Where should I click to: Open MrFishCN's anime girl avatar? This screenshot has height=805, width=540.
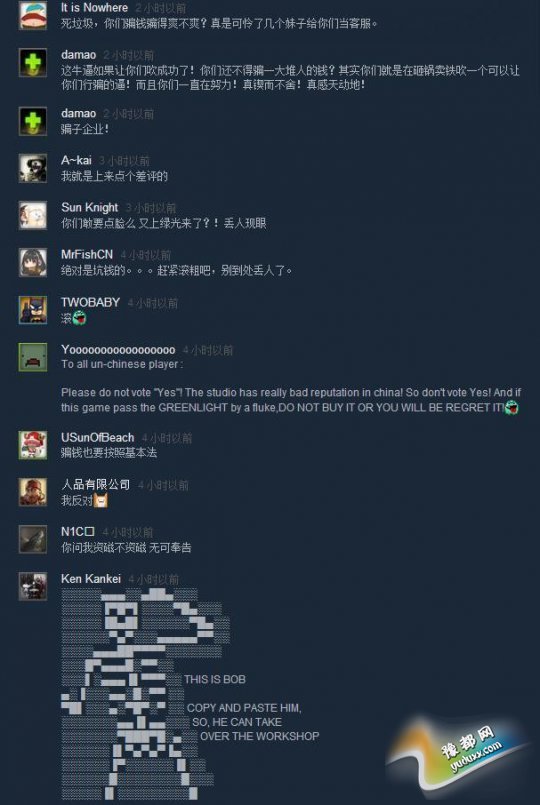[x=33, y=262]
